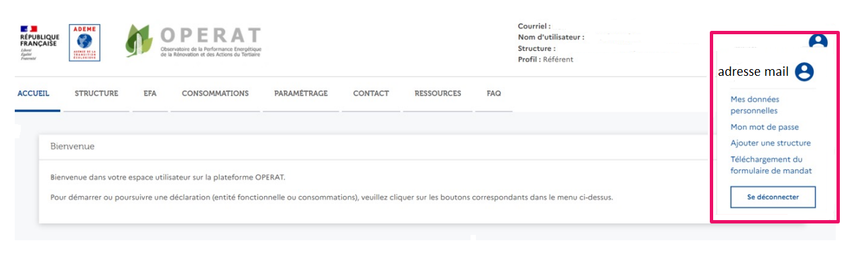Open the ACCUEIL tab

point(33,93)
